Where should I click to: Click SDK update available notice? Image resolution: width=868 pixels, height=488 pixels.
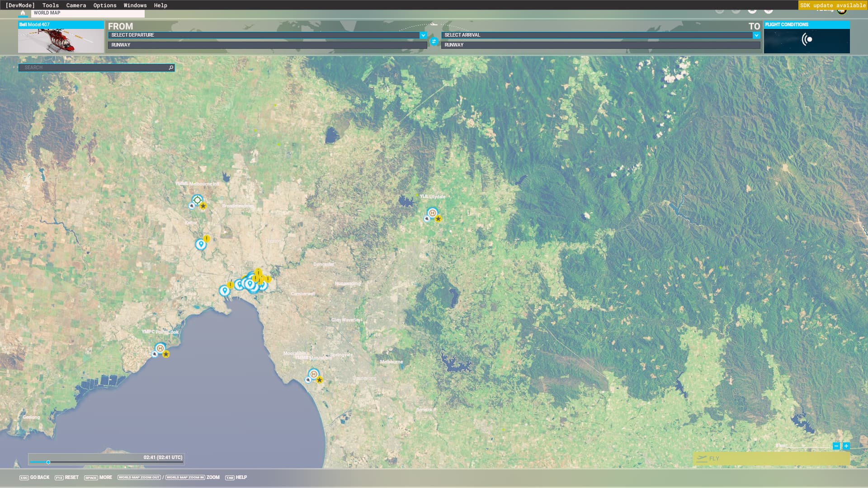[832, 5]
